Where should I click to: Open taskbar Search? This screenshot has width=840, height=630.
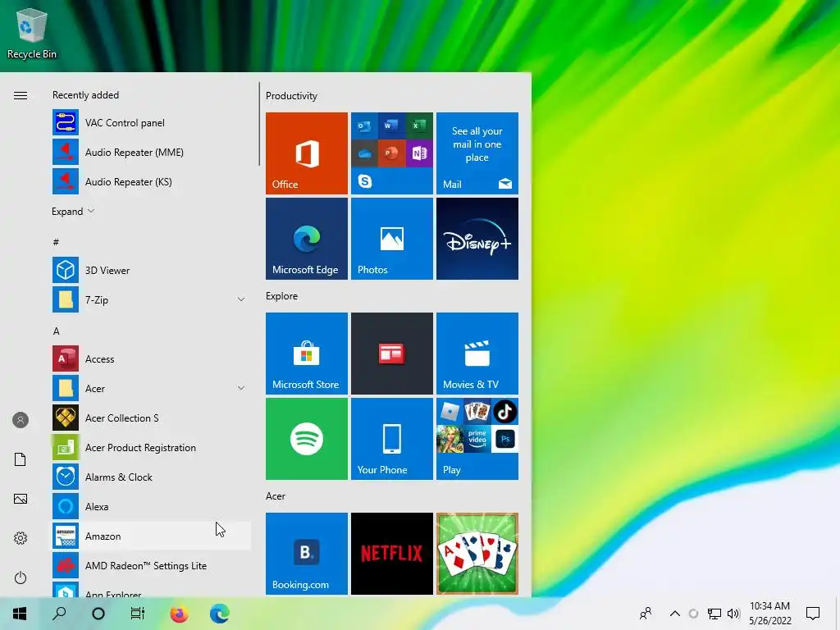(x=59, y=614)
